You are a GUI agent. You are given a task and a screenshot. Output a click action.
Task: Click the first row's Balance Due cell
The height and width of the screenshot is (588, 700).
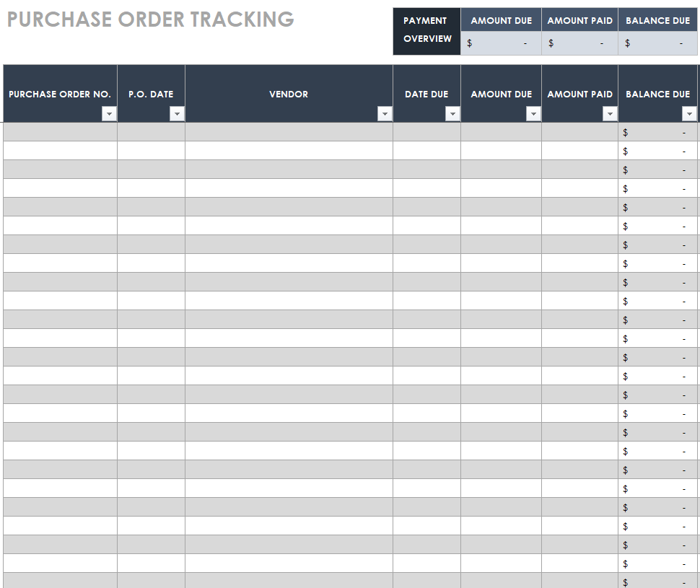[657, 132]
